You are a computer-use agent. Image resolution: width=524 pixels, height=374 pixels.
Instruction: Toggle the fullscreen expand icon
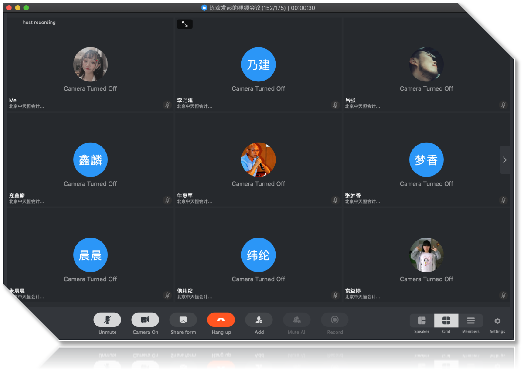184,24
